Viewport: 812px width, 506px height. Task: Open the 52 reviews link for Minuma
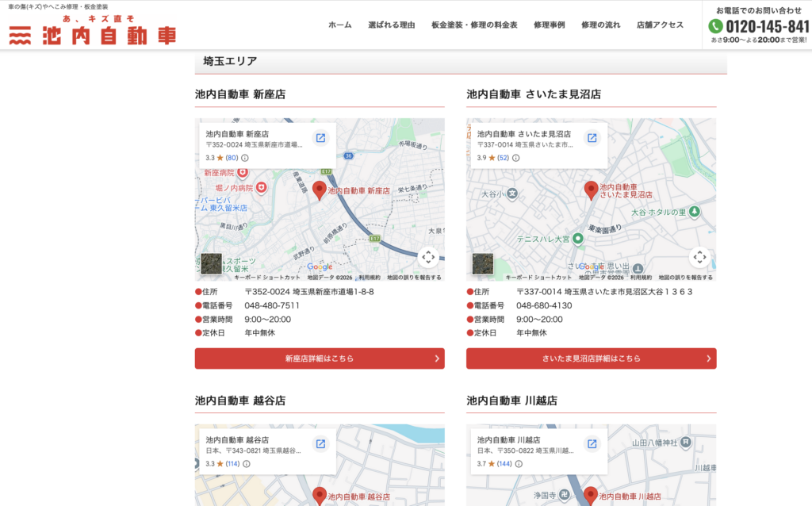click(503, 158)
